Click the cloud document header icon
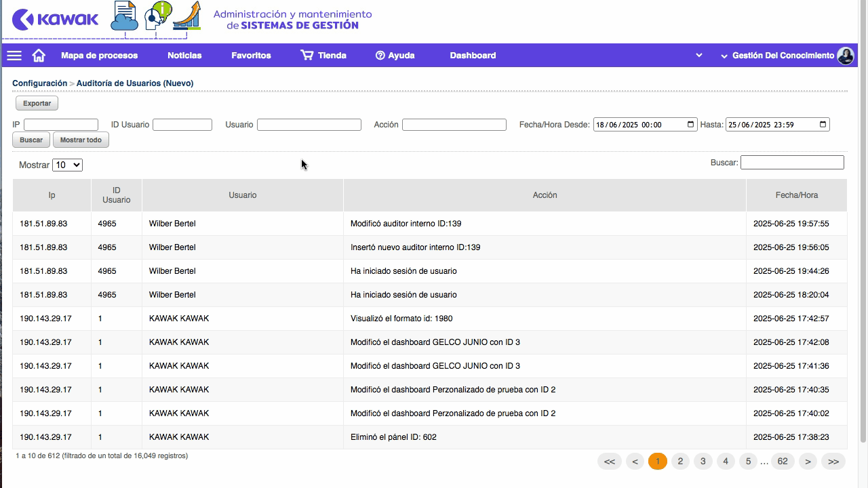 (x=124, y=16)
